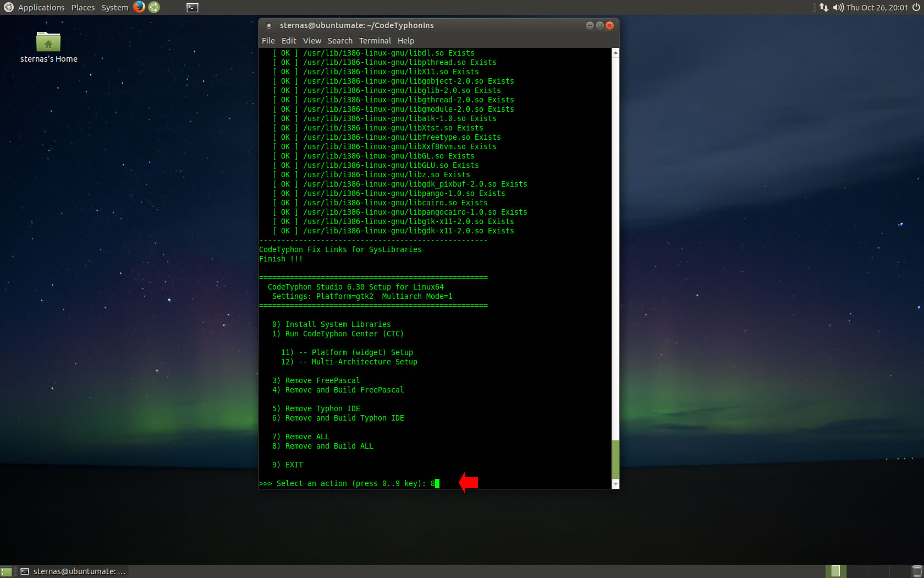Close the terminal window

pos(609,25)
